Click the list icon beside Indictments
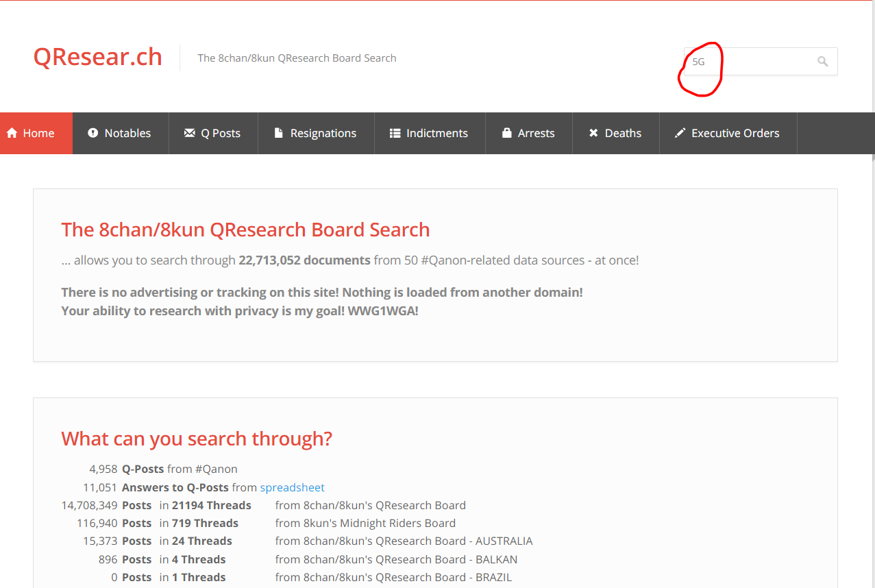The image size is (875, 588). [x=395, y=133]
